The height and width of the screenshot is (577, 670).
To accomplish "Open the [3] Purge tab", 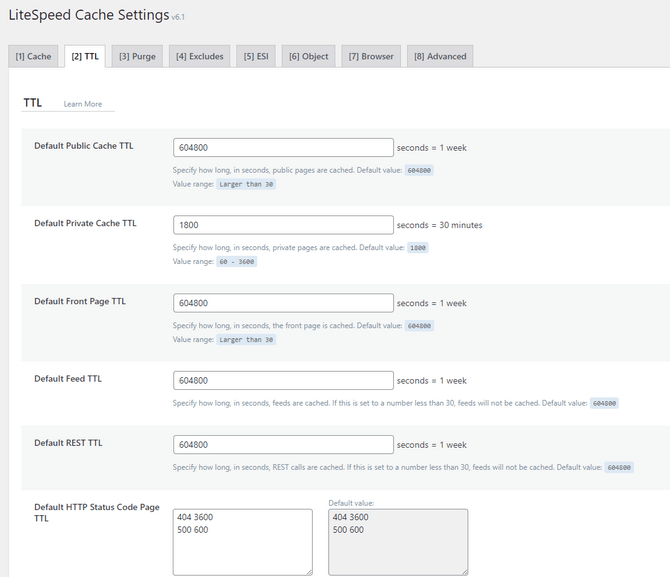I will [x=137, y=56].
